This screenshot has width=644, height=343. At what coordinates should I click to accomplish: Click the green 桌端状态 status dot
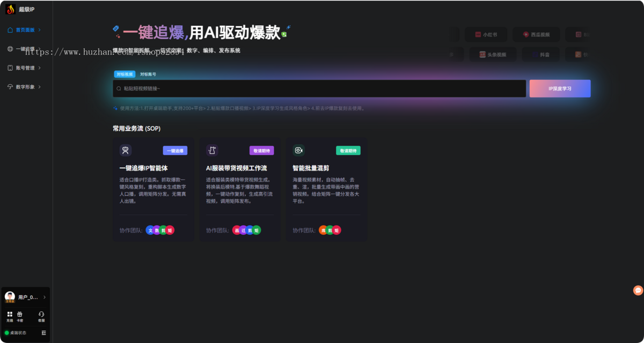pyautogui.click(x=7, y=333)
